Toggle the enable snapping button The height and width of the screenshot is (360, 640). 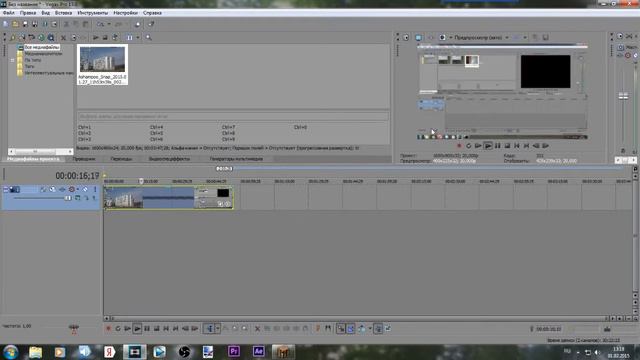coord(341,329)
